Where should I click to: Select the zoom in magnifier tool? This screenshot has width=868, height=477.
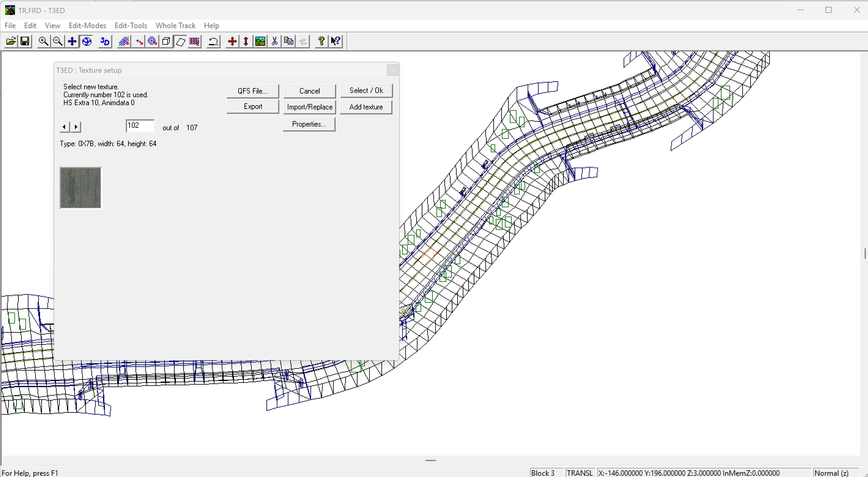pos(43,42)
